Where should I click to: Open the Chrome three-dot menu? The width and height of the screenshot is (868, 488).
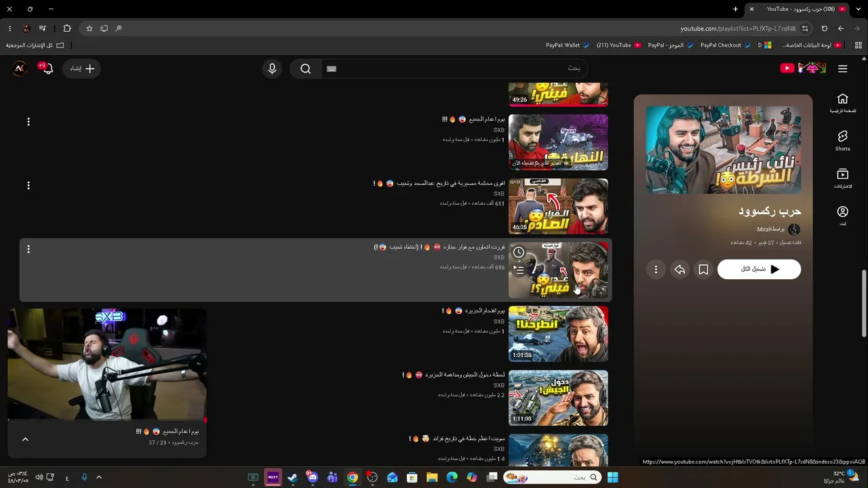point(9,28)
